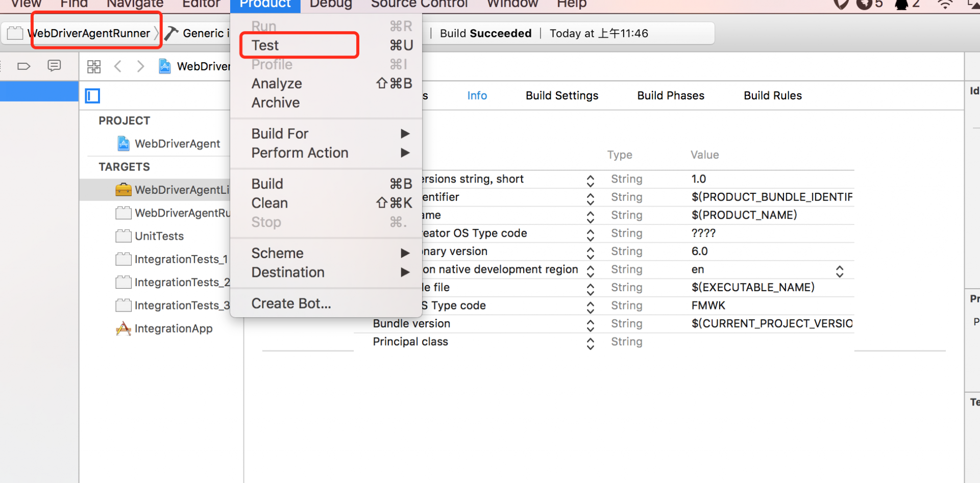This screenshot has width=980, height=483.
Task: Click the value 1.0 in the table
Action: 699,179
